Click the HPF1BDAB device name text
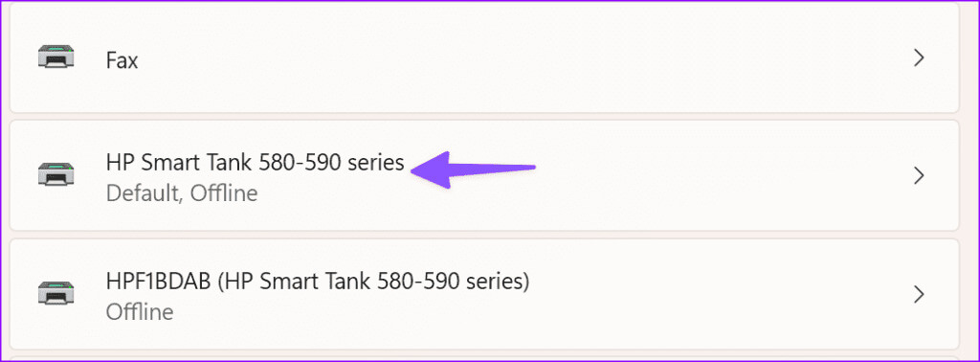980x362 pixels. point(159,282)
